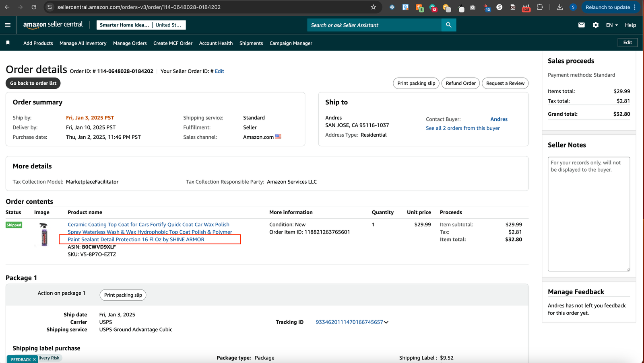Open tracking ID 9334620111470166745657

(x=349, y=322)
